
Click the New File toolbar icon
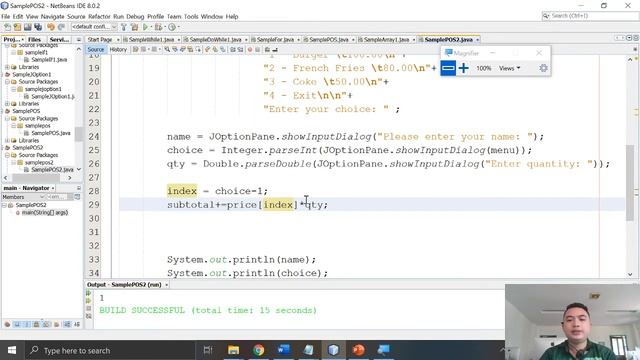point(7,27)
